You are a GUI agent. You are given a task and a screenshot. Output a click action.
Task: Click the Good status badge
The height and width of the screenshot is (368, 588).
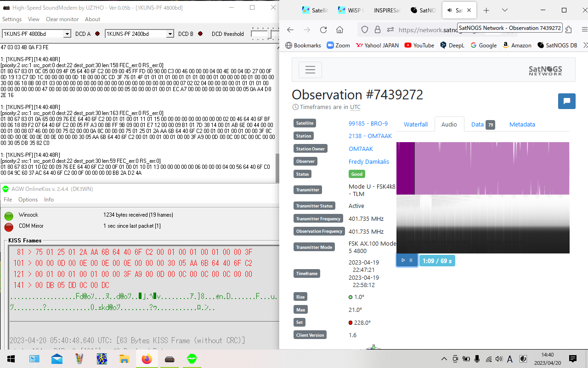click(357, 174)
